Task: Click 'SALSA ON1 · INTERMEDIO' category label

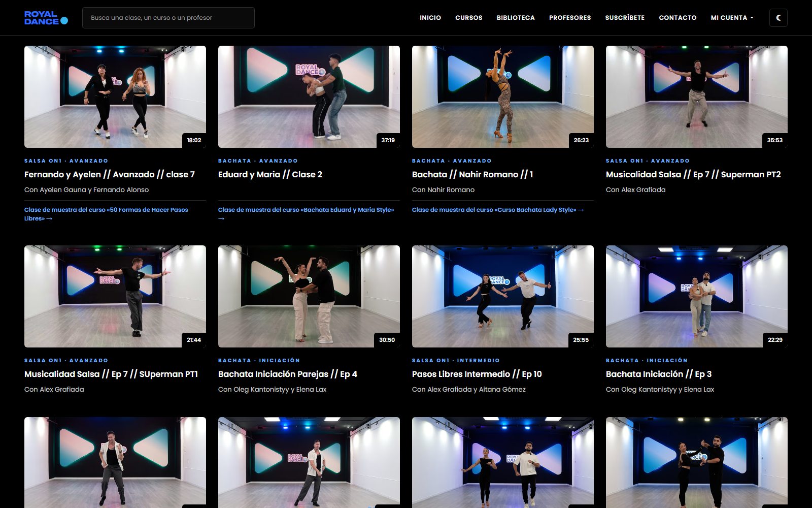Action: click(x=456, y=360)
